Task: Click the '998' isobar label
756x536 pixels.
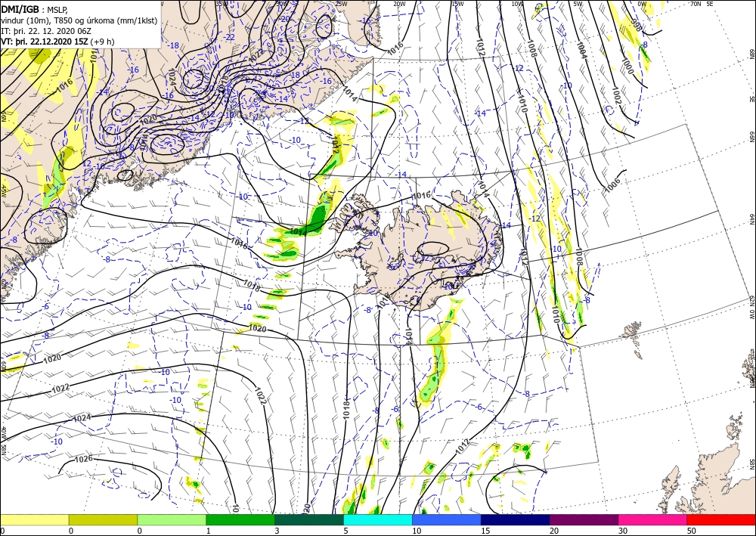Action: (637, 26)
